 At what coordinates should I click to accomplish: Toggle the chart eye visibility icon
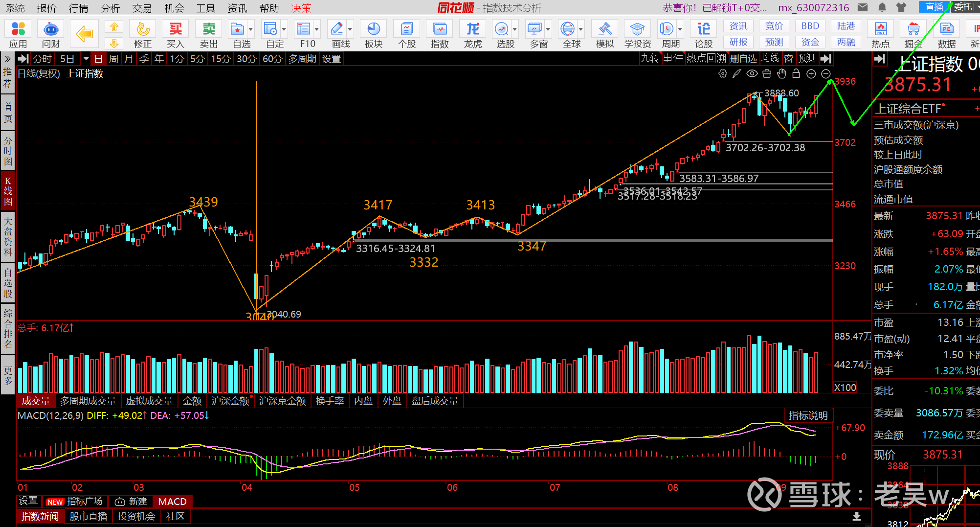(x=752, y=74)
